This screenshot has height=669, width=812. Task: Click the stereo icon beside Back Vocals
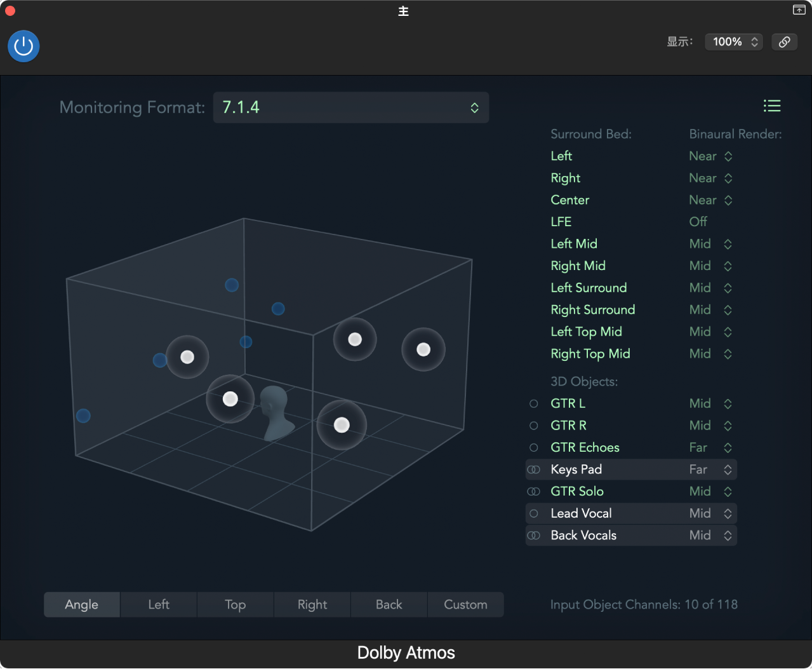[x=534, y=536]
